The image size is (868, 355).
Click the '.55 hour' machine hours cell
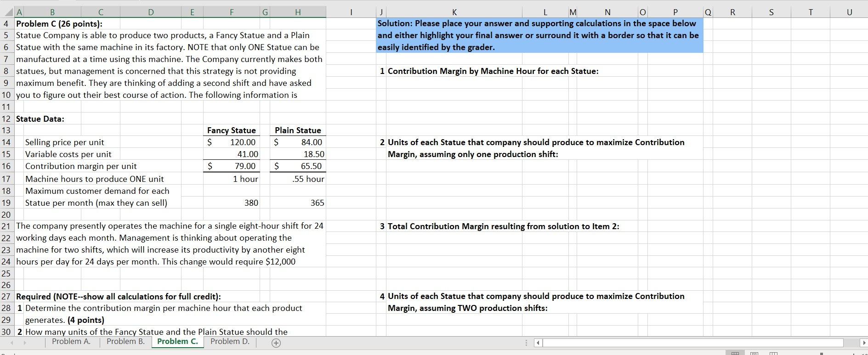[298, 179]
